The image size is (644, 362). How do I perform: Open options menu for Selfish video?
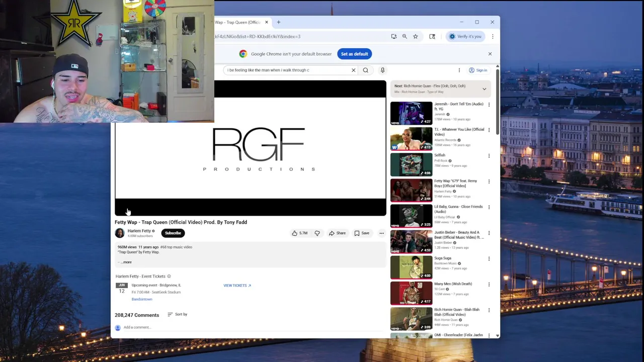click(x=489, y=156)
